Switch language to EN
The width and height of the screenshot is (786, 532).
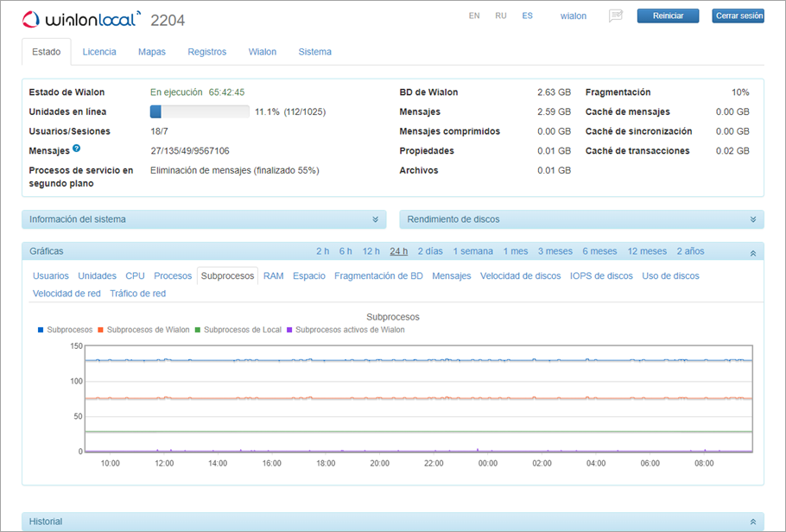474,16
